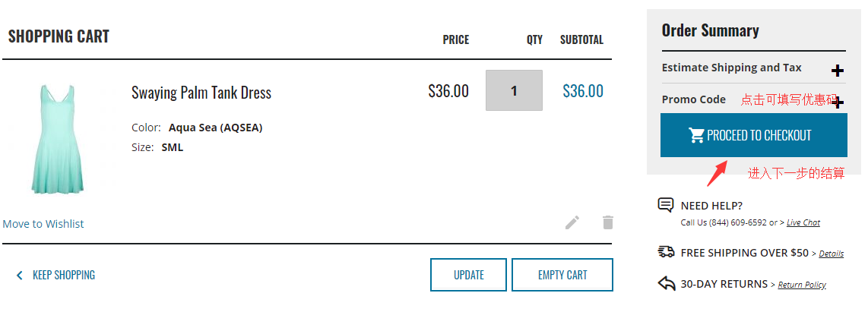Click the Order Summary heading
Image resolution: width=868 pixels, height=312 pixels.
(x=710, y=30)
